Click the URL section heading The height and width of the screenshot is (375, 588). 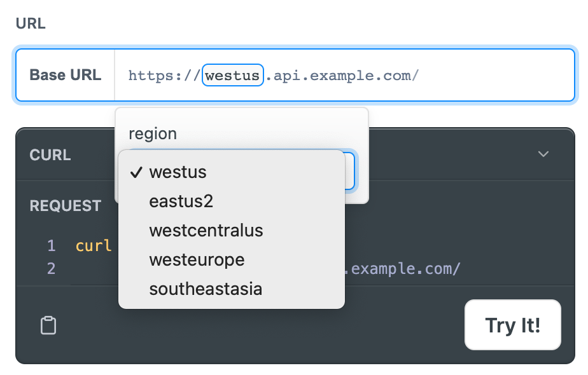[31, 24]
